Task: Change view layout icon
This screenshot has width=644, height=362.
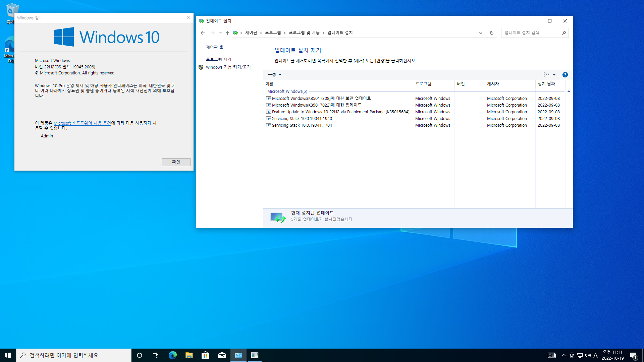Action: tap(546, 75)
